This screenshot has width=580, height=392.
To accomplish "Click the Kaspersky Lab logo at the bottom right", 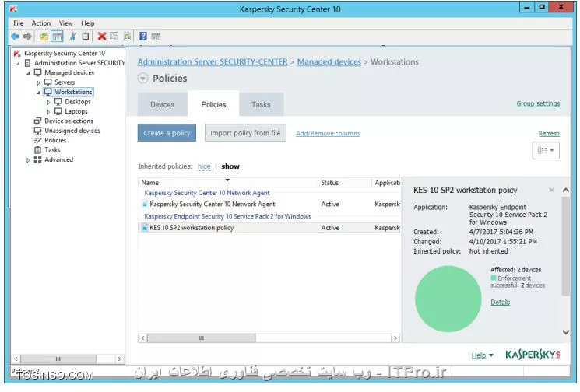I will 533,355.
